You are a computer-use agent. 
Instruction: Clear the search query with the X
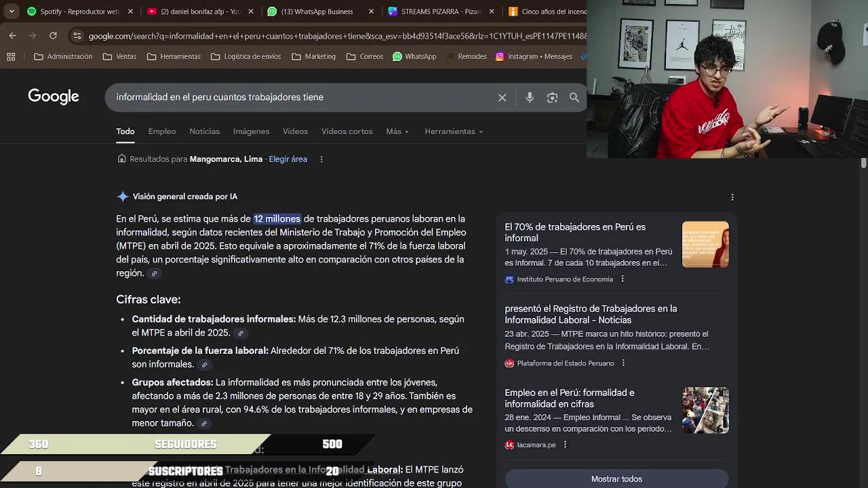(502, 98)
